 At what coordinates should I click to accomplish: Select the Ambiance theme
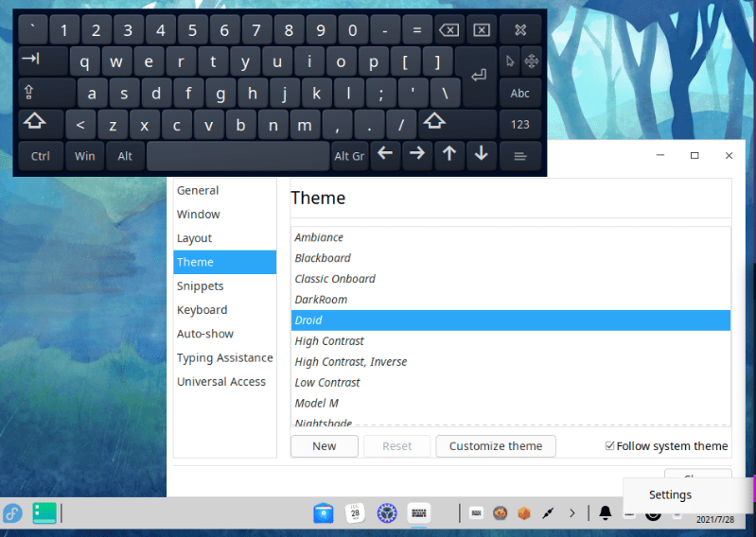pos(511,237)
